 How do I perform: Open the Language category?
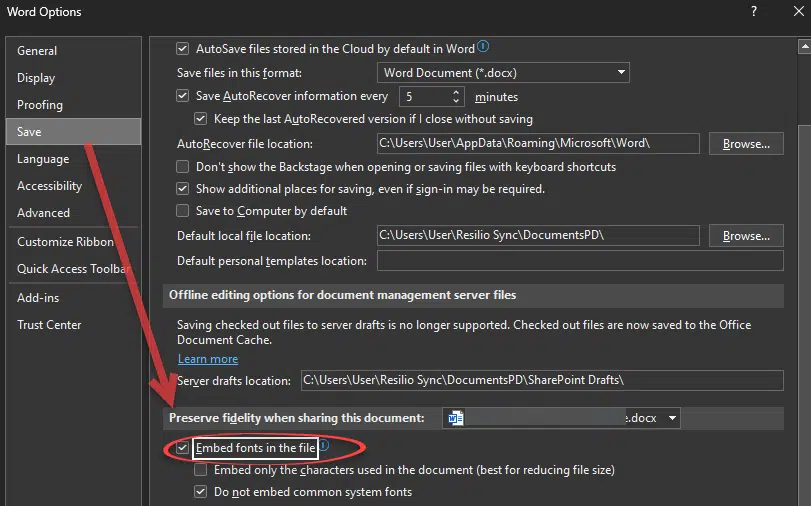[73, 159]
